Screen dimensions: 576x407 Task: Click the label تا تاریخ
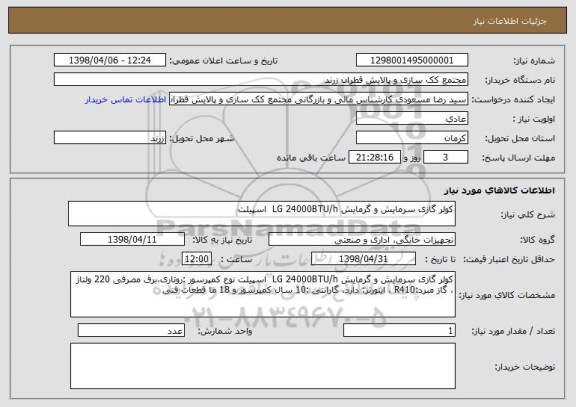click(x=440, y=259)
